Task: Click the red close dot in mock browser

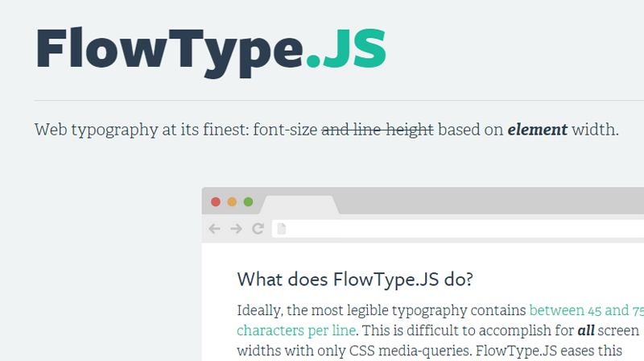Action: 215,201
